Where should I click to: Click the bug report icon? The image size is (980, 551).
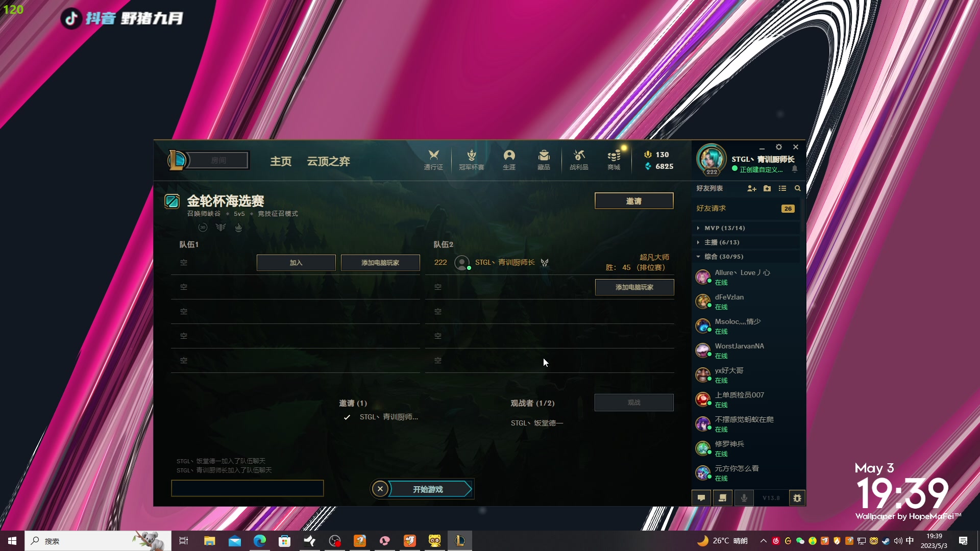[x=797, y=498]
